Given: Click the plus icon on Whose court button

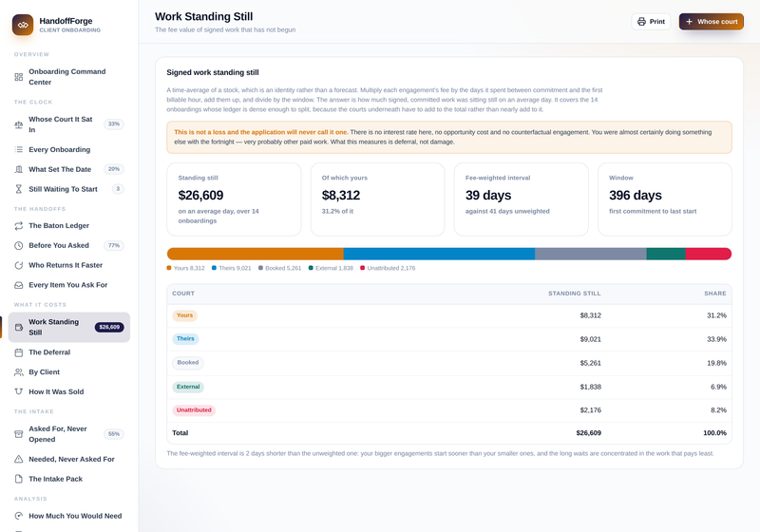Looking at the screenshot, I should coord(689,22).
